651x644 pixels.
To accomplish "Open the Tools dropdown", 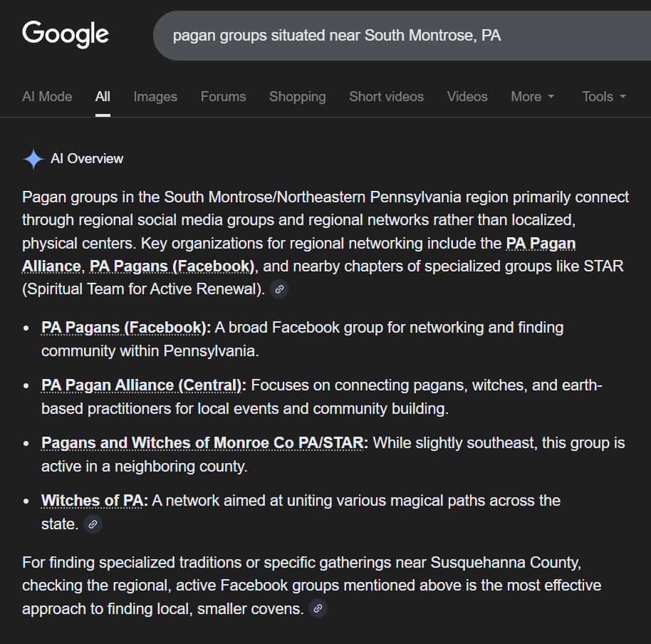I will [x=603, y=97].
